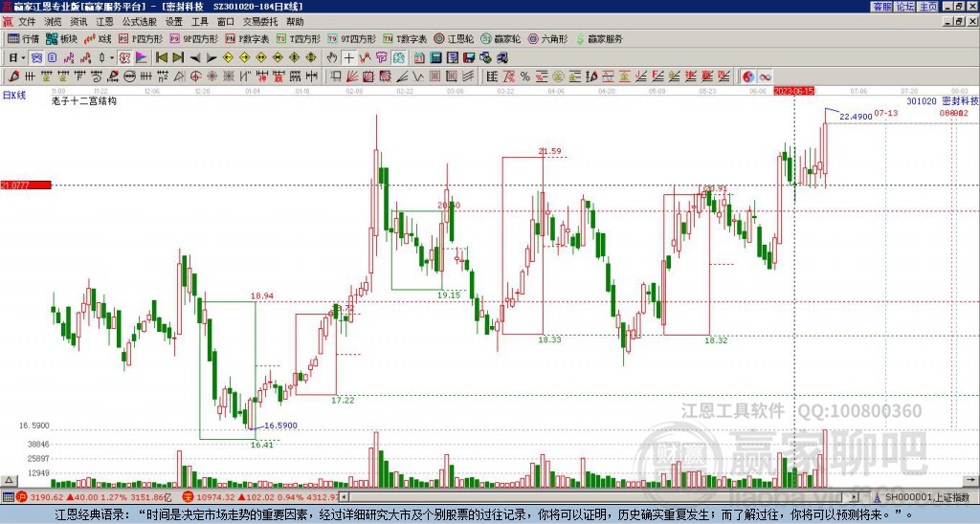Open the 公式选股 menu
980x524 pixels.
tap(140, 22)
